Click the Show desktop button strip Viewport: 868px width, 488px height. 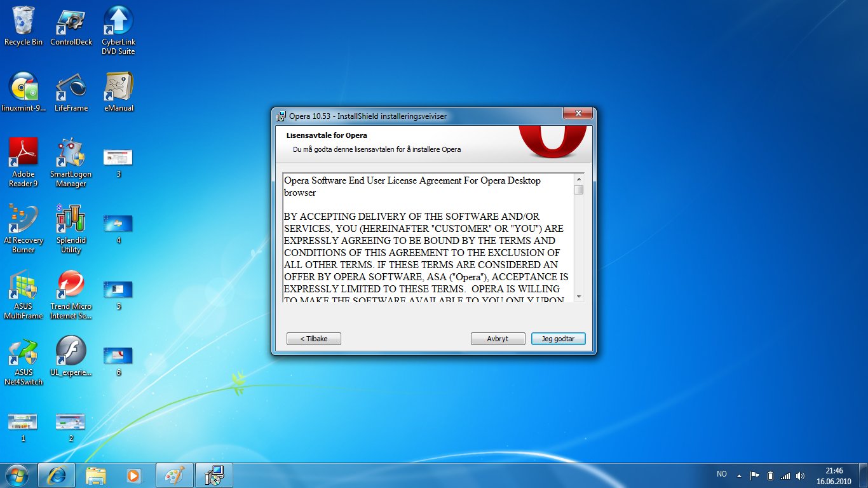pyautogui.click(x=864, y=475)
